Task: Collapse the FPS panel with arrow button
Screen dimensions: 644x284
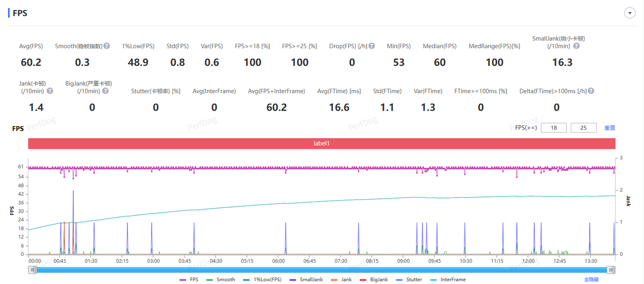Action: pyautogui.click(x=630, y=13)
